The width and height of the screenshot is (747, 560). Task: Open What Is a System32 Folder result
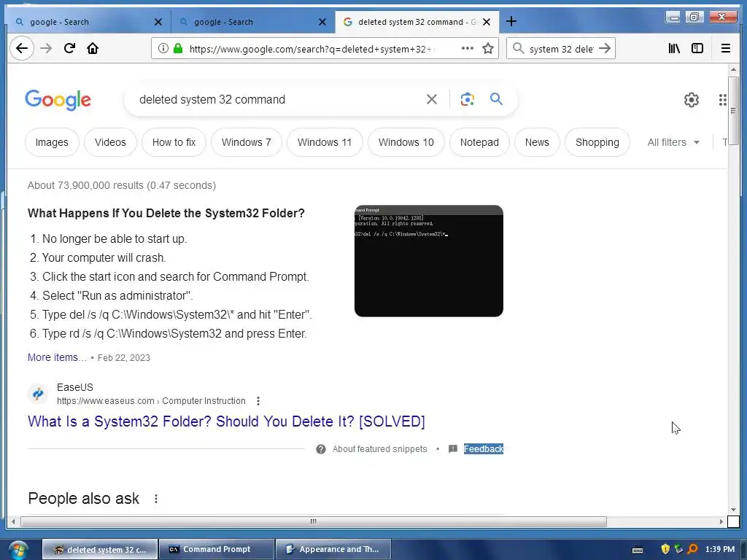[226, 421]
